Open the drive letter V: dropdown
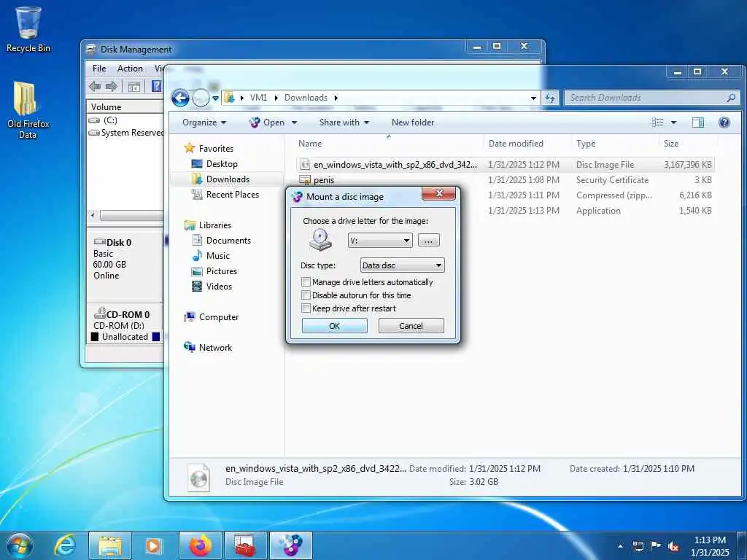Screen dimensions: 747x560 click(x=380, y=241)
